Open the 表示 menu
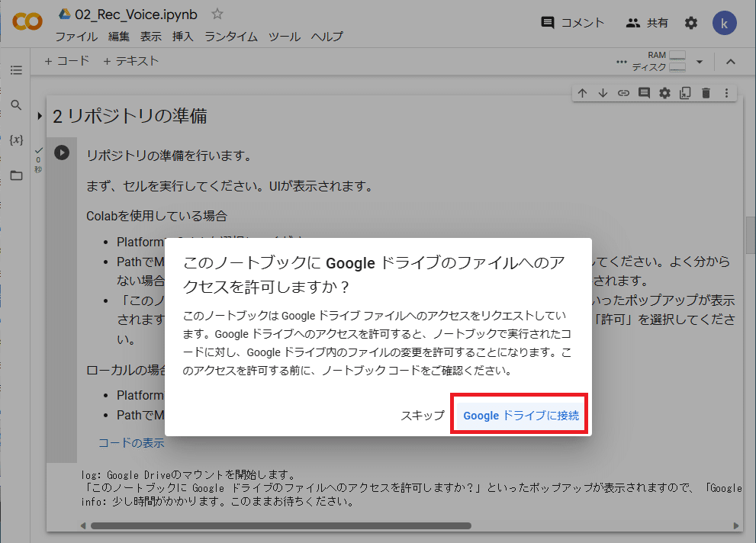Image resolution: width=756 pixels, height=543 pixels. pyautogui.click(x=151, y=37)
